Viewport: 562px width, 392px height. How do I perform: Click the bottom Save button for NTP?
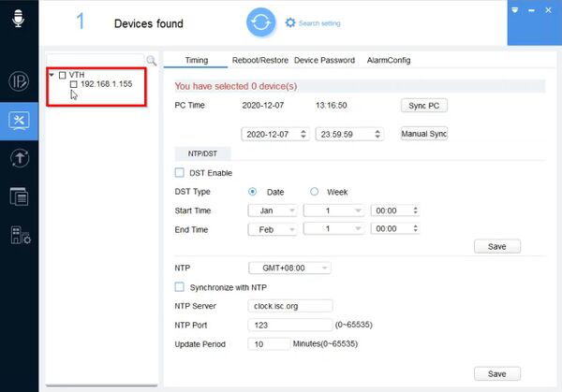pos(497,373)
